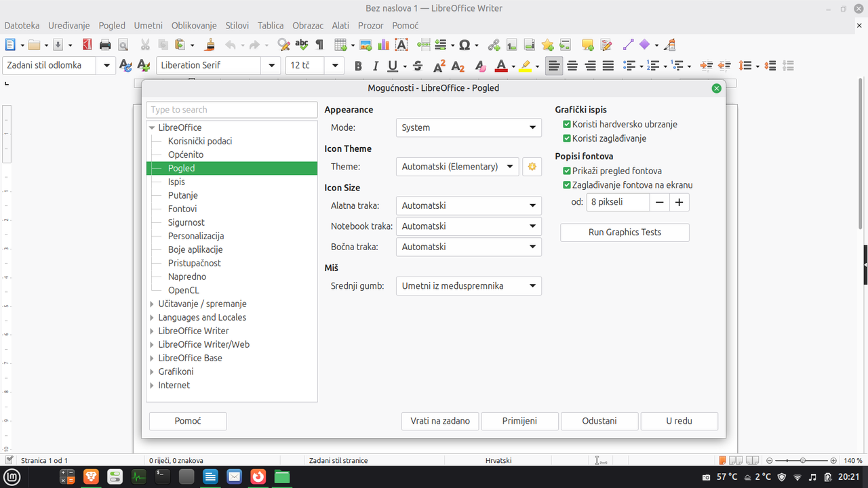868x488 pixels.
Task: Click the Insert Text Box icon
Action: (x=401, y=45)
